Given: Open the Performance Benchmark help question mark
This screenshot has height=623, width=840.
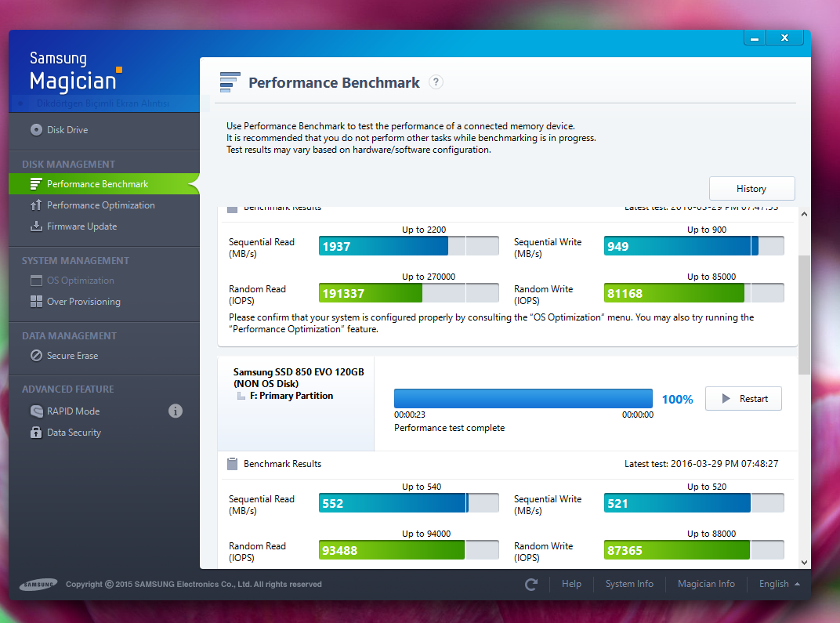Looking at the screenshot, I should point(436,82).
